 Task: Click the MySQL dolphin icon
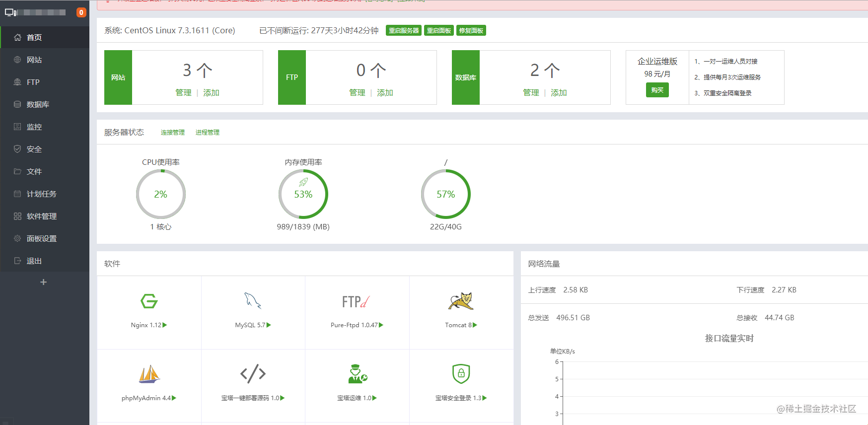tap(253, 301)
